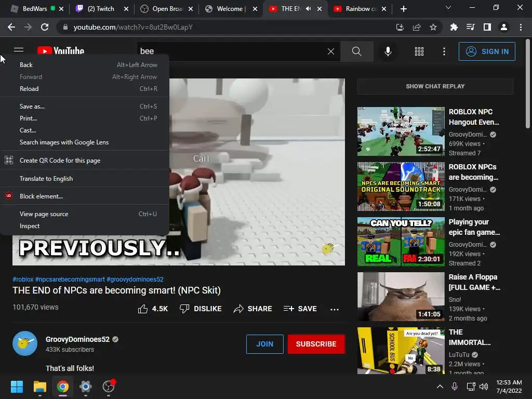
Task: Toggle the Chrome side panel
Action: [487, 27]
